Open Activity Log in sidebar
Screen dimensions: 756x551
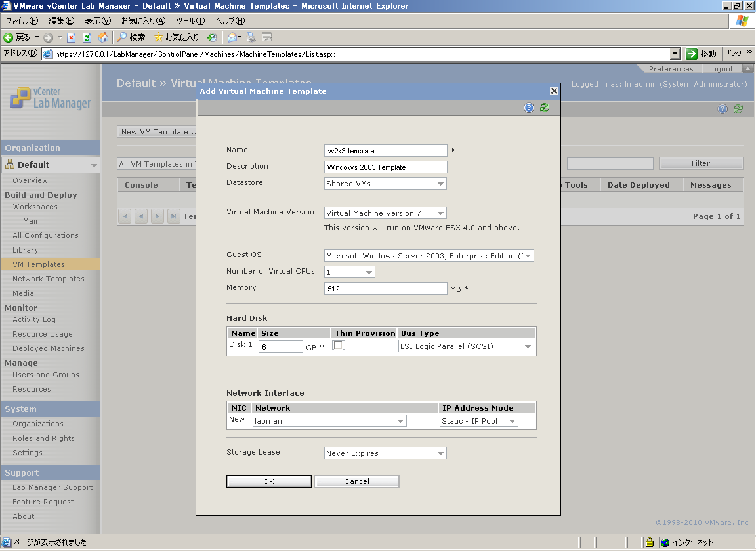pos(33,319)
